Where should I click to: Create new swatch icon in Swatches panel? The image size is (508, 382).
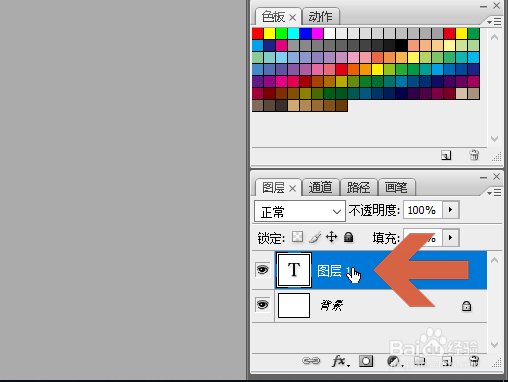[x=446, y=155]
